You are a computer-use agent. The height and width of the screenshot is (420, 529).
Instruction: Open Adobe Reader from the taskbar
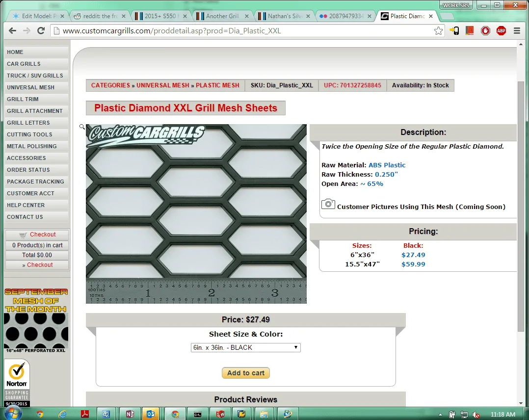(85, 414)
